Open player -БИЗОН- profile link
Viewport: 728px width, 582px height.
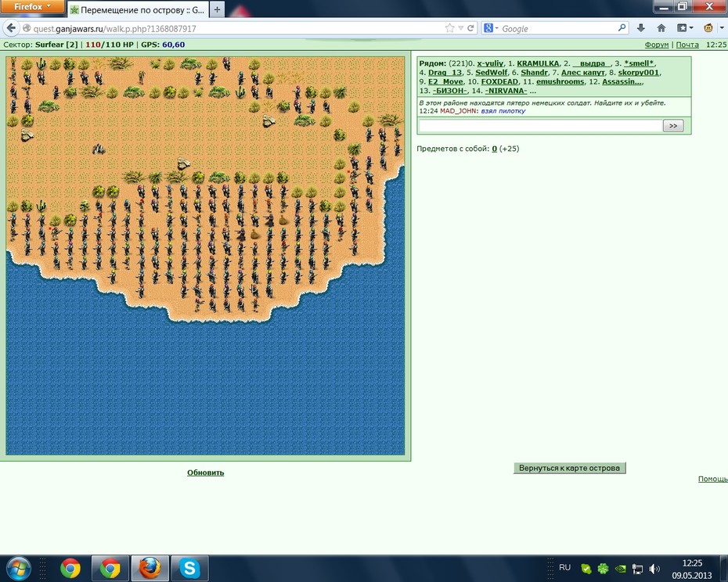point(449,91)
